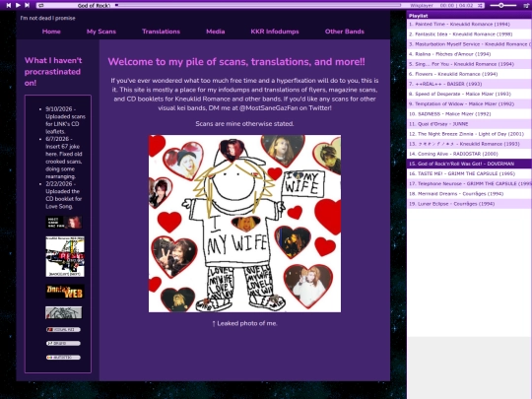532x399 pixels.
Task: Play Coming Alive by RADIOSTAR
Action: coord(469,154)
